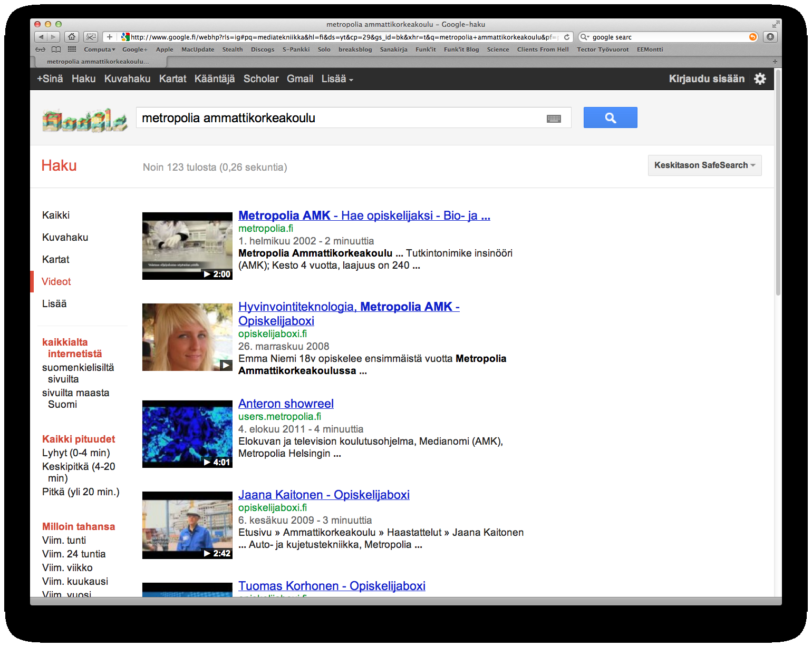This screenshot has width=812, height=647.
Task: Open the Discogs bookmark
Action: pyautogui.click(x=263, y=50)
